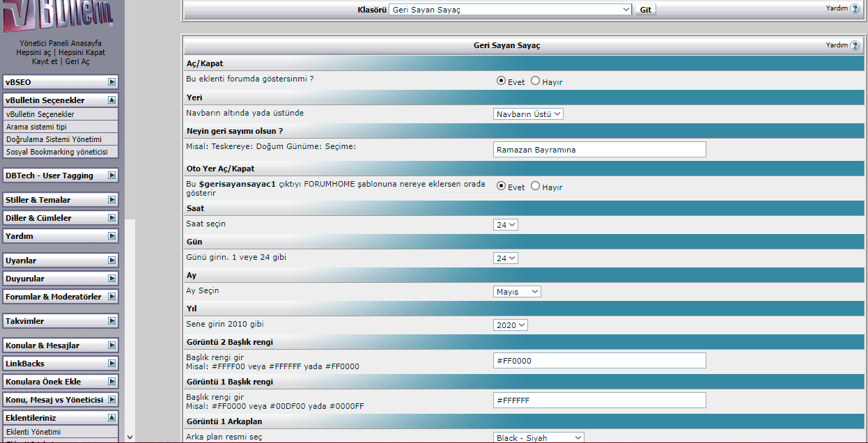868x443 pixels.
Task: Select Hayır for showing plugin on forum
Action: click(535, 81)
